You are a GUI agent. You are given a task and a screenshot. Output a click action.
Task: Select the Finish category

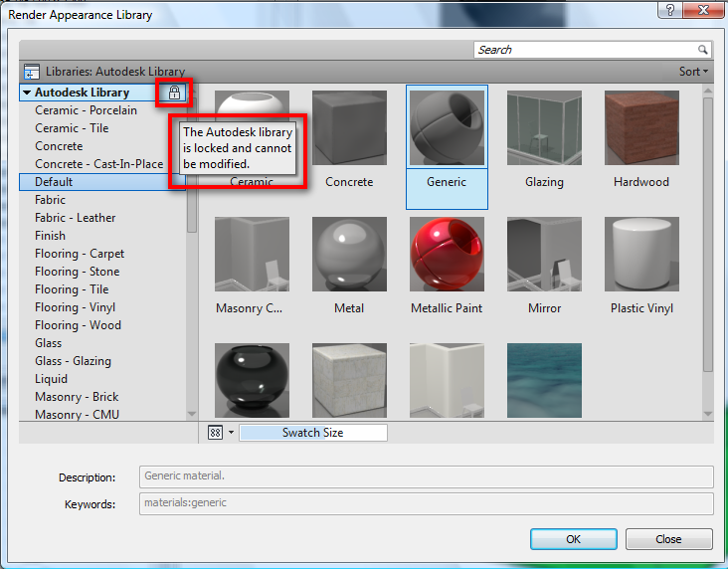[50, 236]
